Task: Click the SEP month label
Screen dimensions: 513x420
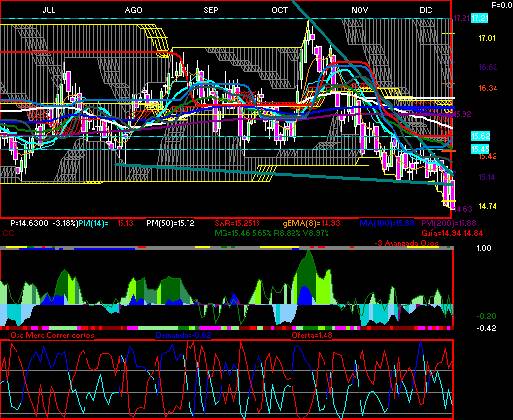Action: coord(211,10)
